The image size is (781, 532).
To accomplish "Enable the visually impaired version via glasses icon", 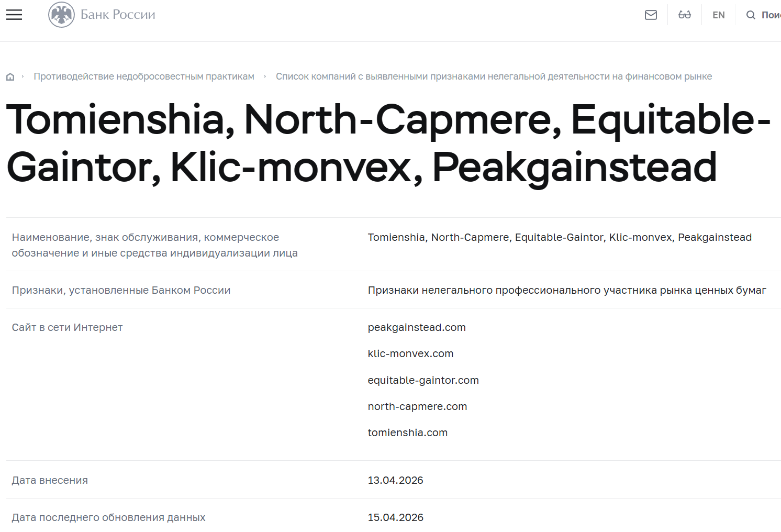I will coord(684,14).
